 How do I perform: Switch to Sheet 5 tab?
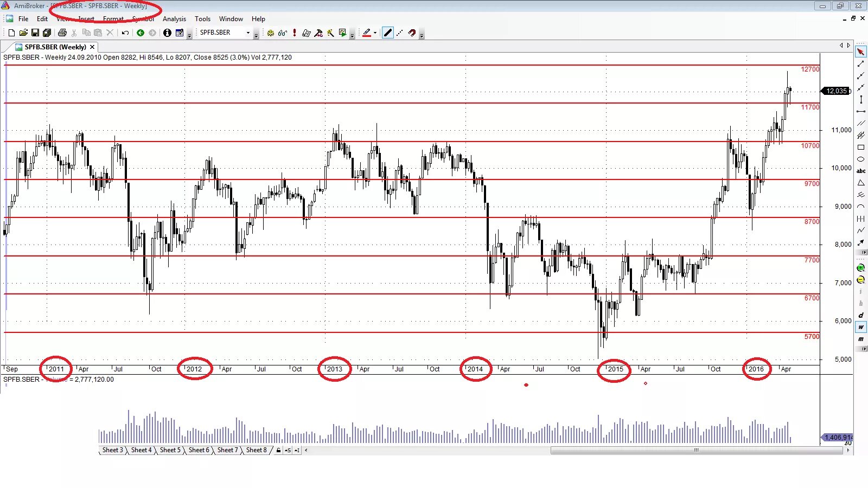point(170,450)
